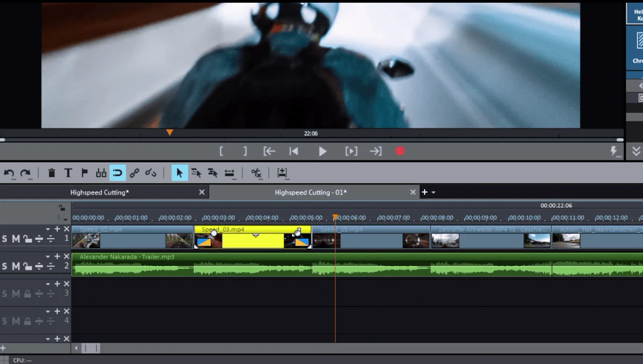Set the out-point range end bracket
Image resolution: width=643 pixels, height=364 pixels.
pos(245,151)
